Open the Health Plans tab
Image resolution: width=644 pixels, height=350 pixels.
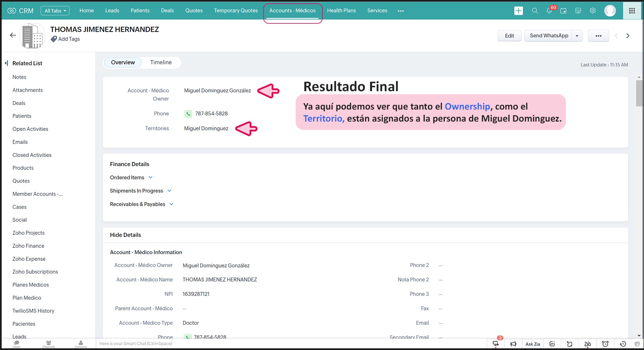[x=341, y=11]
